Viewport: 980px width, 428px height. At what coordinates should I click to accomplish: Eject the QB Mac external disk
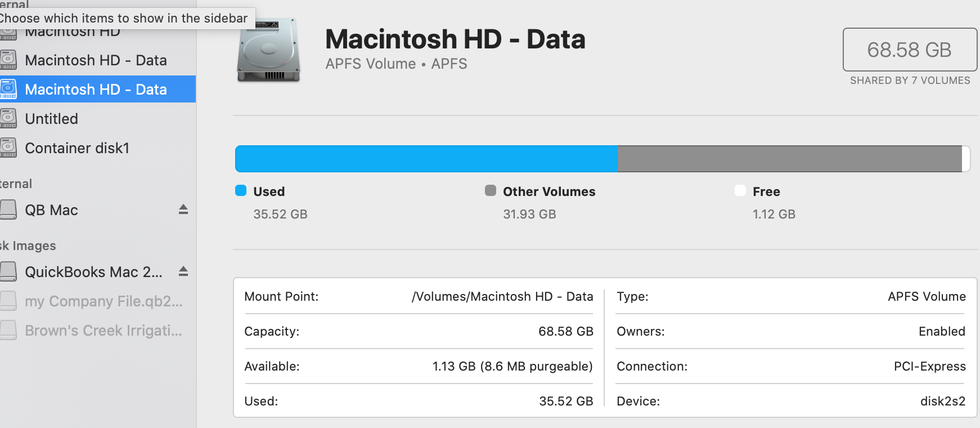point(183,209)
